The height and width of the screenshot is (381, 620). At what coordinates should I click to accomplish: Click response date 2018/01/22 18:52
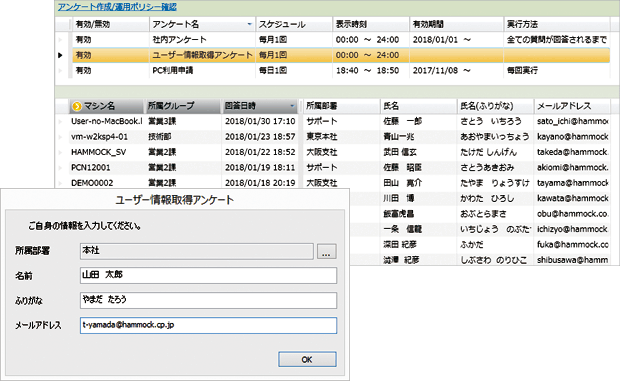(x=260, y=152)
